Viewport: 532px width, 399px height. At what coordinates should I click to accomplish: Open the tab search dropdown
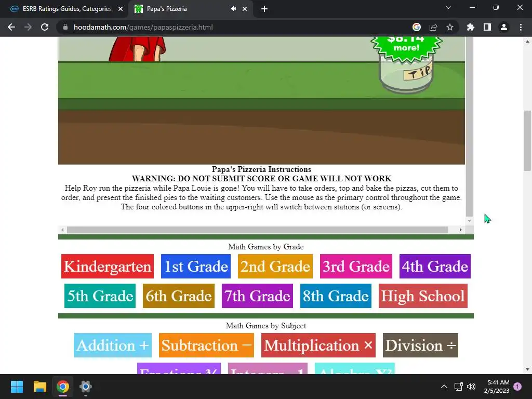pos(448,7)
